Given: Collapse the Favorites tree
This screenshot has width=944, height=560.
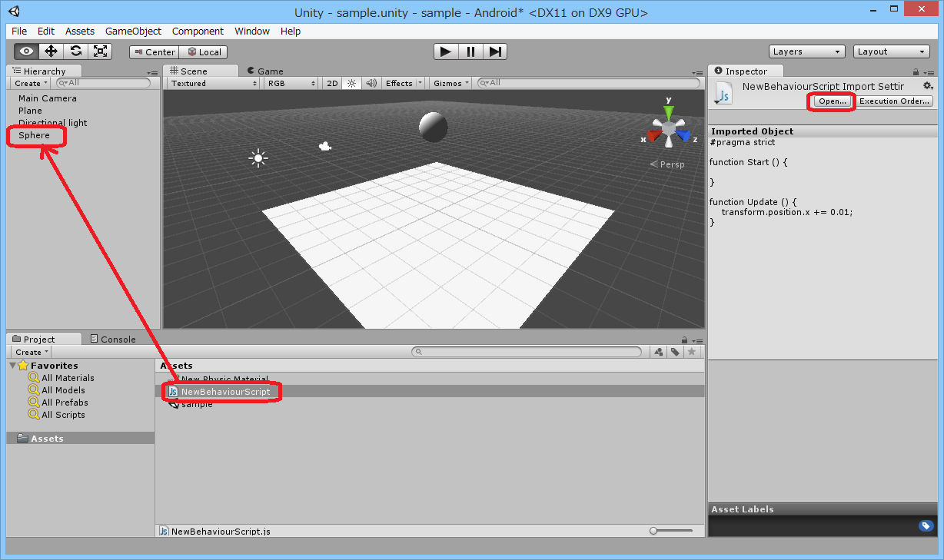Looking at the screenshot, I should tap(12, 366).
